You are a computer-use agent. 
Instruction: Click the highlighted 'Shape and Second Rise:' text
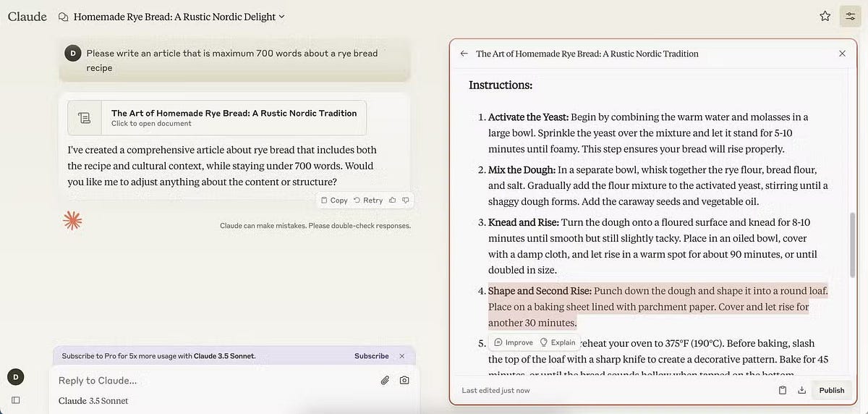540,291
